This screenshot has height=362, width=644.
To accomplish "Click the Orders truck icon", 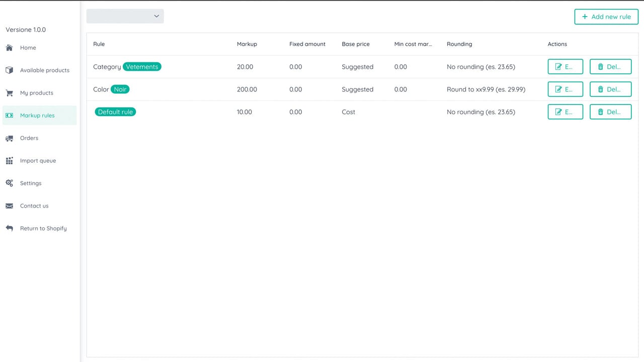I will click(9, 138).
